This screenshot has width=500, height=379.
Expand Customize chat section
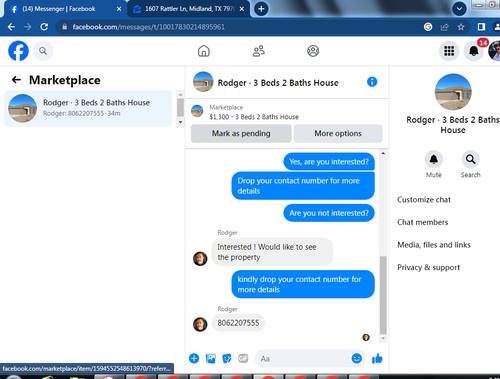[424, 200]
